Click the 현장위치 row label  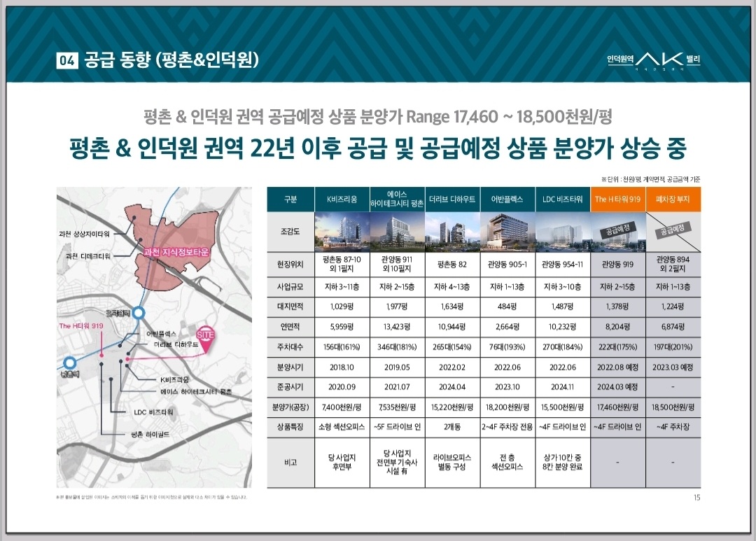pyautogui.click(x=290, y=265)
